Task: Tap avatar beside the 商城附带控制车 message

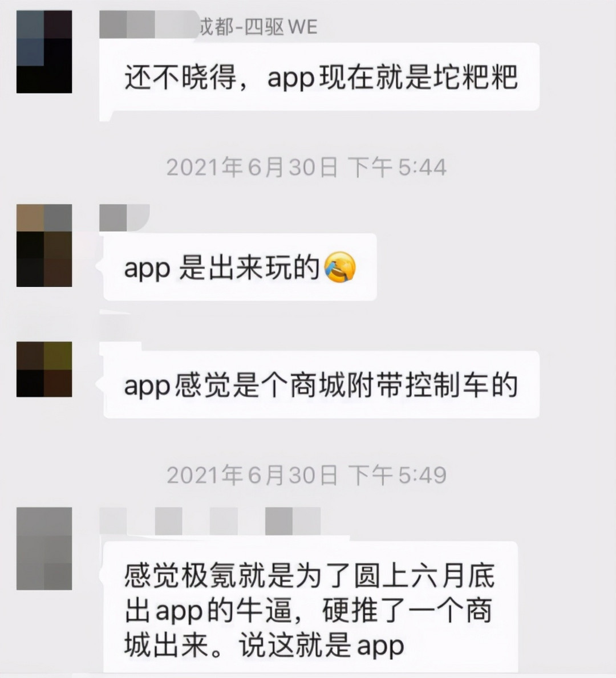Action: [44, 370]
